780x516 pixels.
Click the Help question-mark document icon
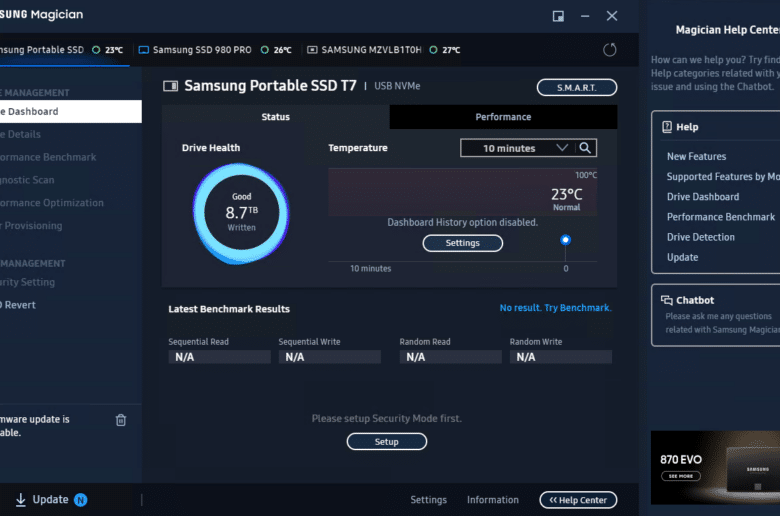click(x=667, y=127)
